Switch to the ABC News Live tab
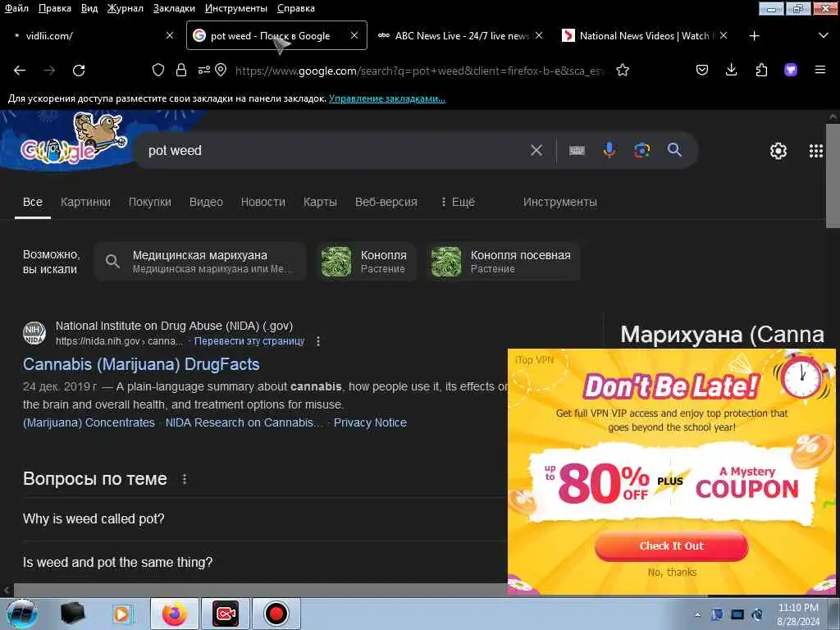Screen dimensions: 840x630 pos(454,36)
